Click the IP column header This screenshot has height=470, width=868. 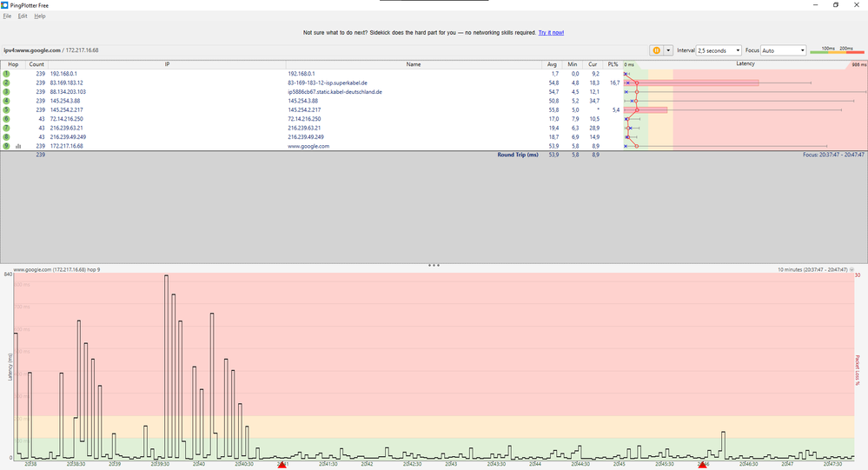point(167,65)
